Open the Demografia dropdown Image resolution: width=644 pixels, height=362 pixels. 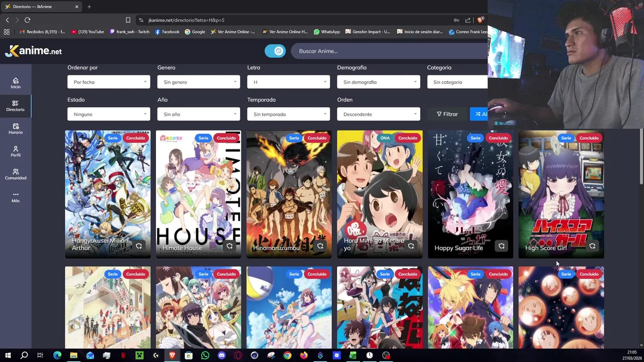tap(378, 82)
